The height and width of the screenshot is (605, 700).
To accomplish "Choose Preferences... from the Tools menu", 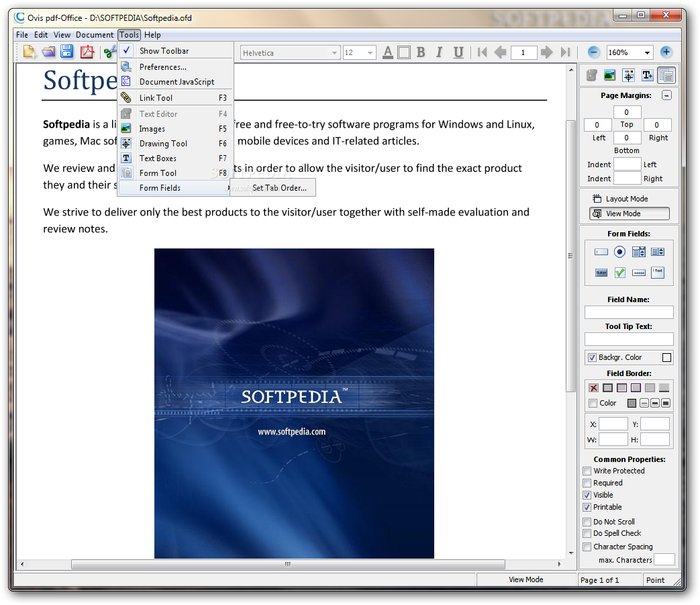I will point(176,67).
